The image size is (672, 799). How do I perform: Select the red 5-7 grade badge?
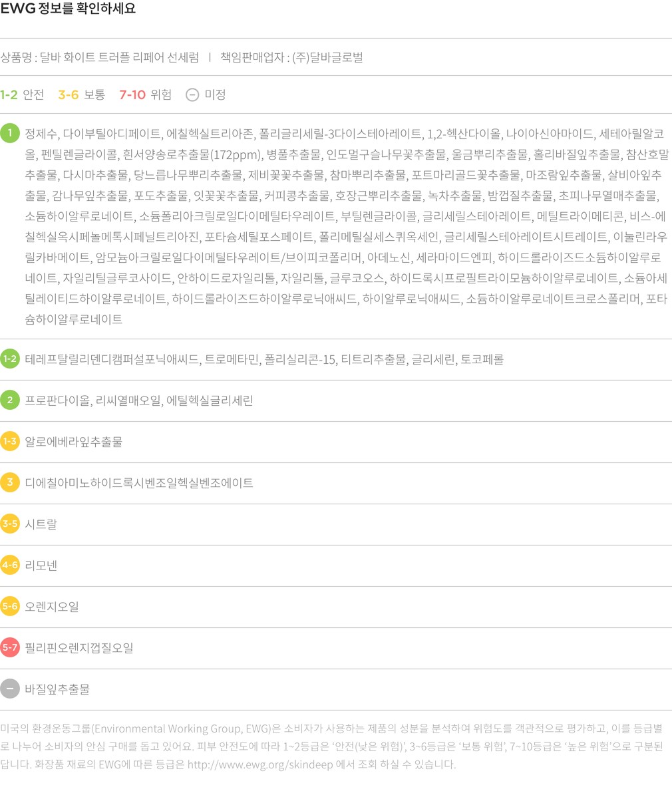point(10,647)
